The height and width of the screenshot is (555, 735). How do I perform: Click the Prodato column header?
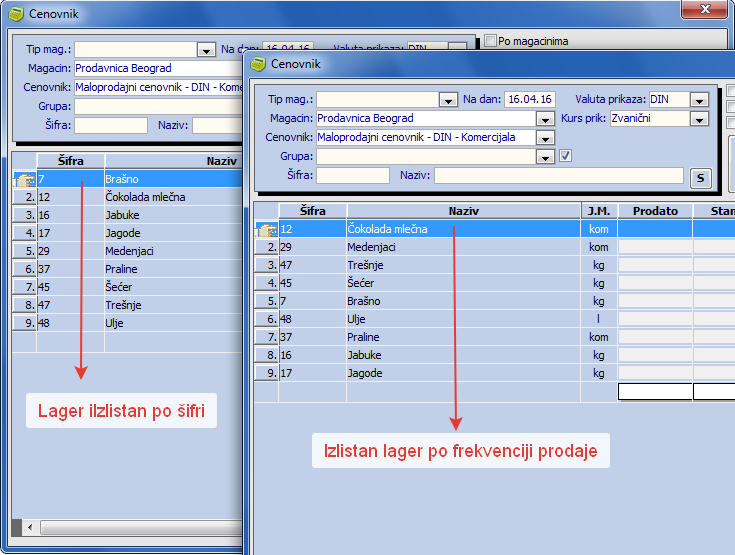(655, 211)
